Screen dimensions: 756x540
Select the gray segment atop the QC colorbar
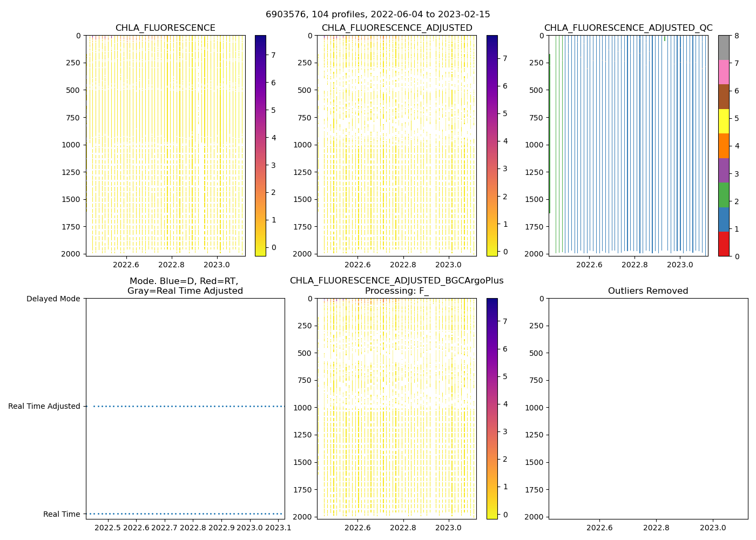(724, 48)
